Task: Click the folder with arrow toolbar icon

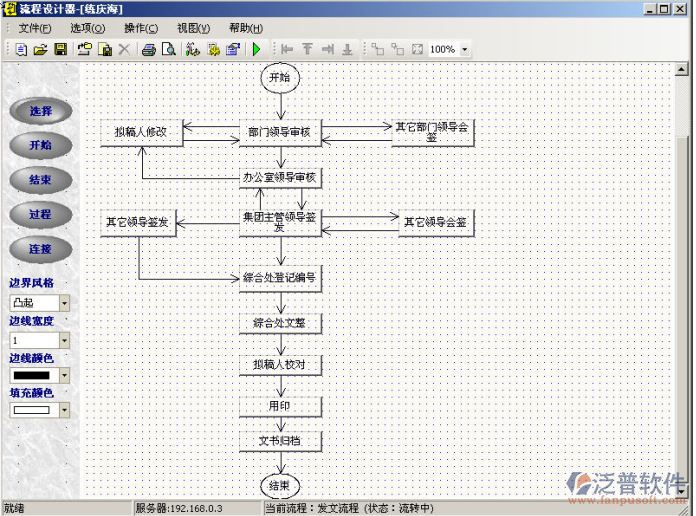Action: coord(84,49)
